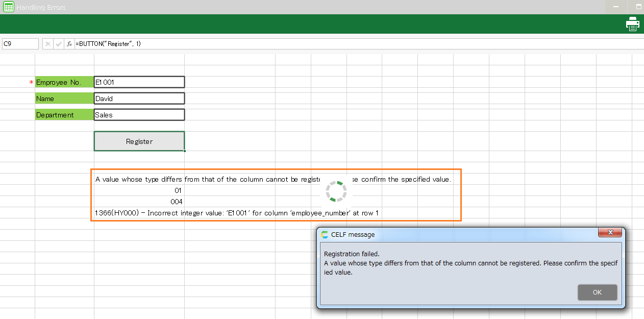Click the printer icon in green toolbar
Screen dimensions: 644x319
tap(633, 24)
